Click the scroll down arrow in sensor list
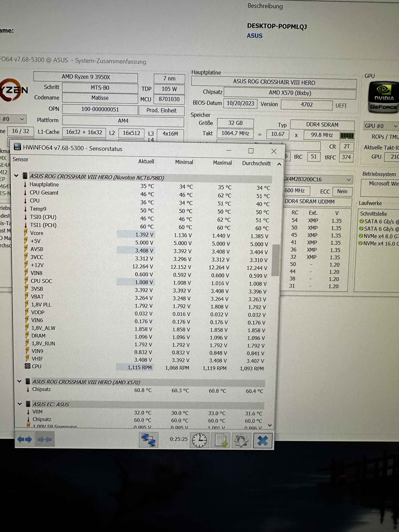The height and width of the screenshot is (532, 399). point(270,426)
